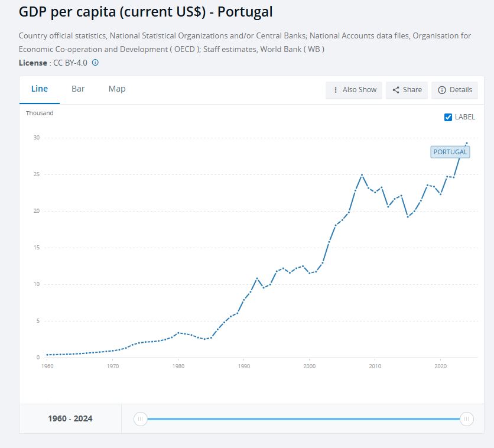Click the left handle of year slider
The height and width of the screenshot is (448, 494).
140,419
